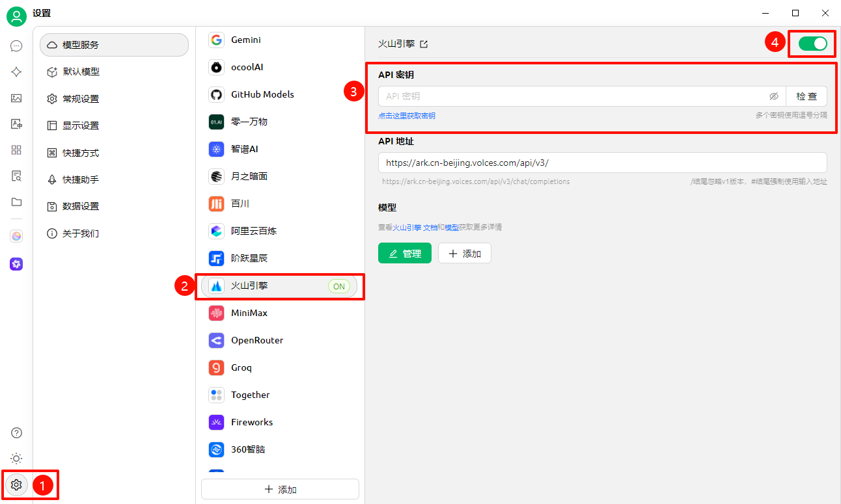Open the purple pinned mini app icon
The image size is (841, 504).
[16, 264]
